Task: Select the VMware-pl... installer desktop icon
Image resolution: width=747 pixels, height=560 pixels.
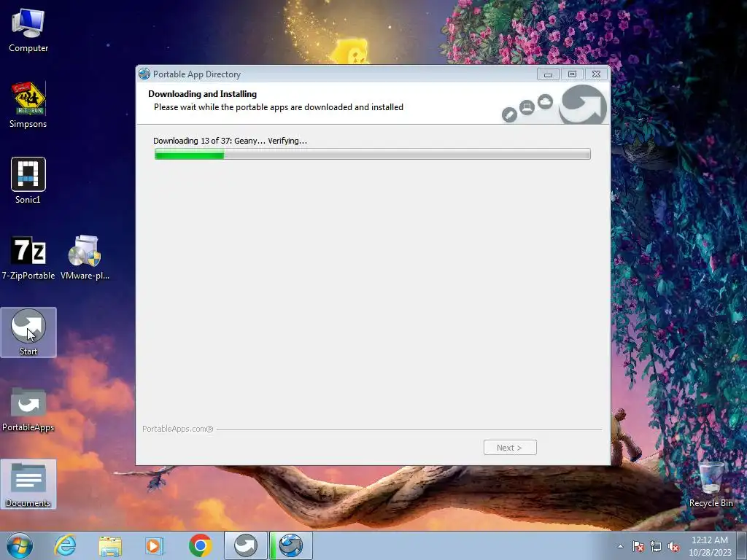Action: tap(85, 257)
